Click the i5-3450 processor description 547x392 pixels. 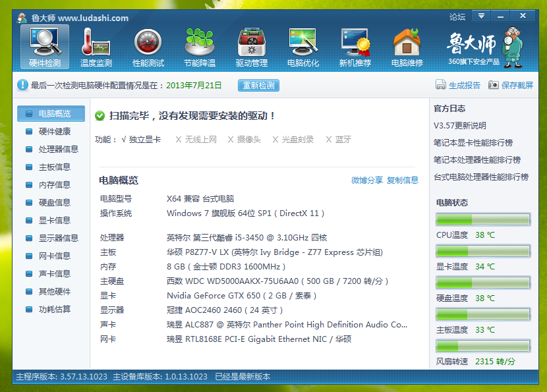pyautogui.click(x=246, y=238)
